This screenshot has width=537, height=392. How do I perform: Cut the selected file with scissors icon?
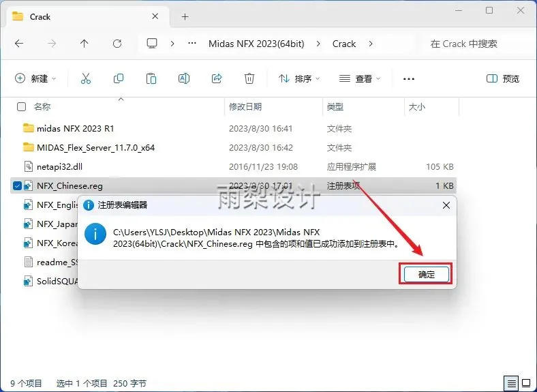pos(86,78)
